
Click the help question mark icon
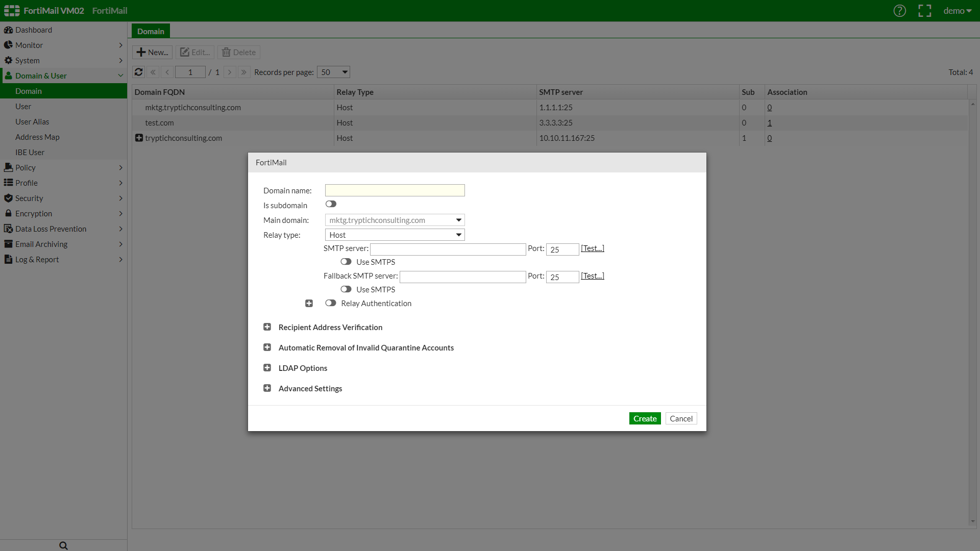tap(899, 11)
